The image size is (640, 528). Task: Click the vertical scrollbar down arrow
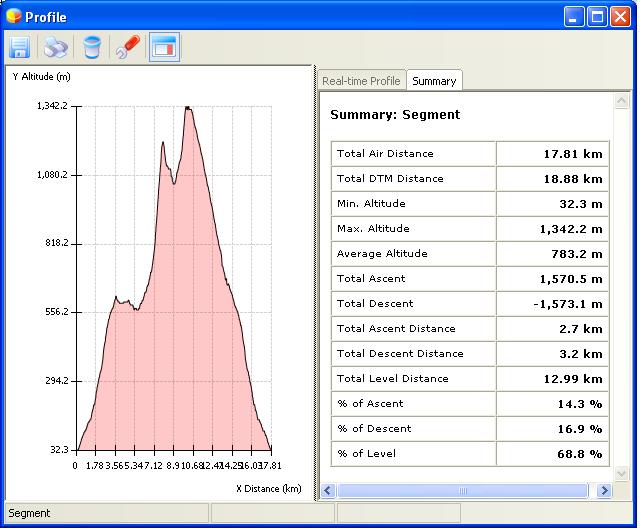[622, 474]
